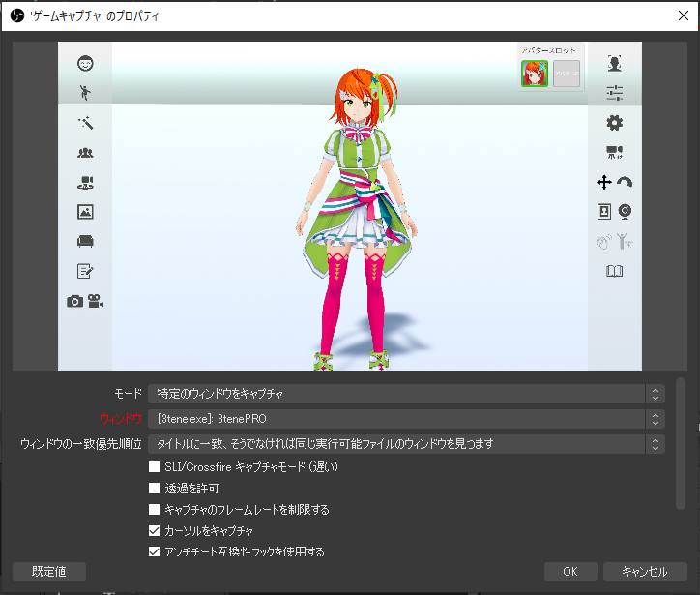700x595 pixels.
Task: Click the モード label
Action: point(129,394)
